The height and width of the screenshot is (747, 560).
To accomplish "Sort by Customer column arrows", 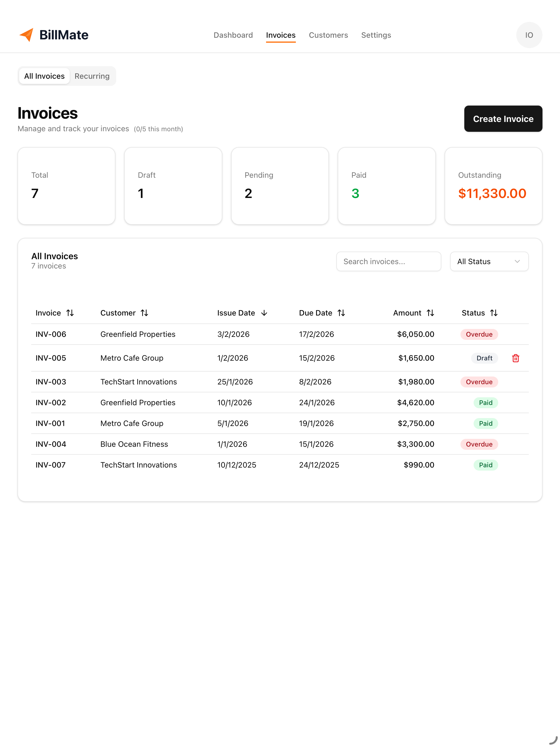I will 144,313.
